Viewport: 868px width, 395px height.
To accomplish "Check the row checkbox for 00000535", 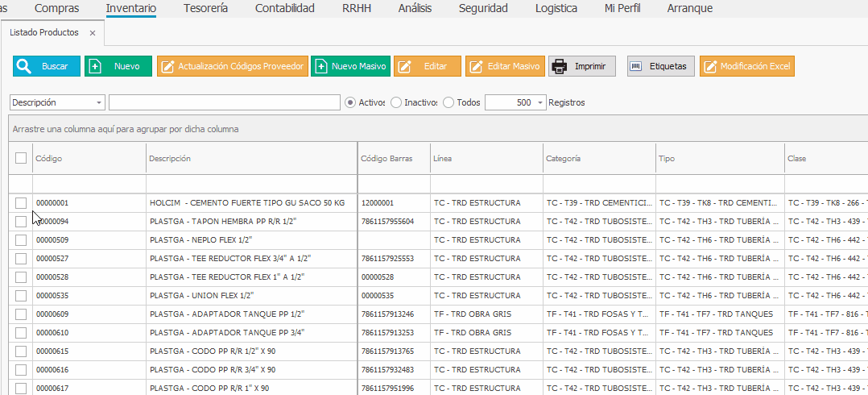I will 20,296.
